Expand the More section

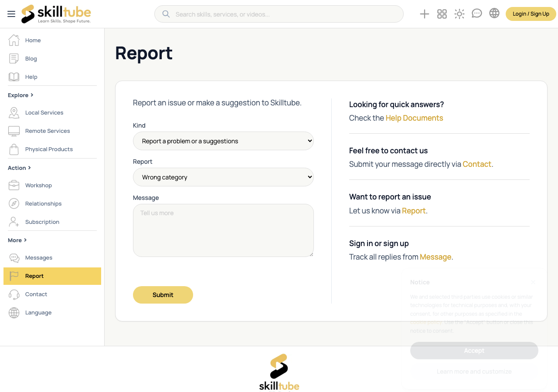click(x=17, y=240)
